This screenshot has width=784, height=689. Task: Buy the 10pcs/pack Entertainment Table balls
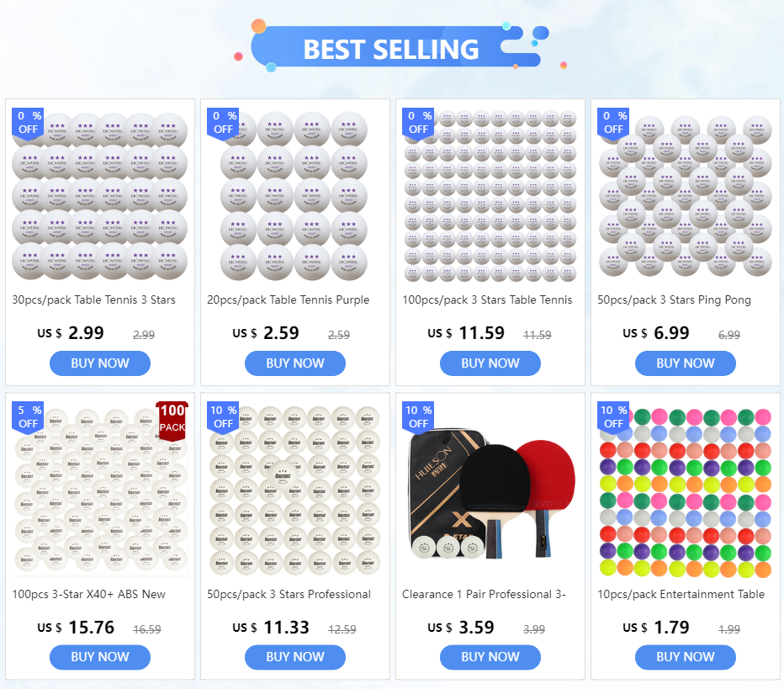click(x=686, y=657)
